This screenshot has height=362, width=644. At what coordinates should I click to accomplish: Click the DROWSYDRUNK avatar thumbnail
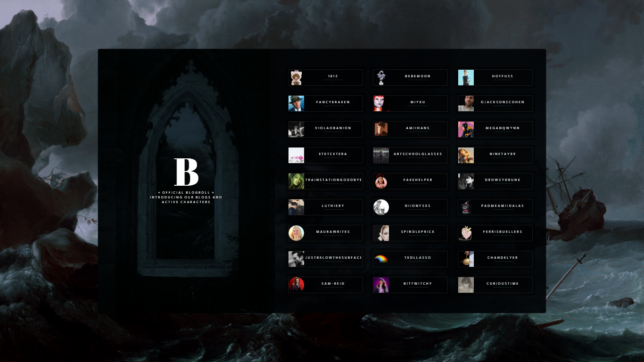[x=466, y=181]
